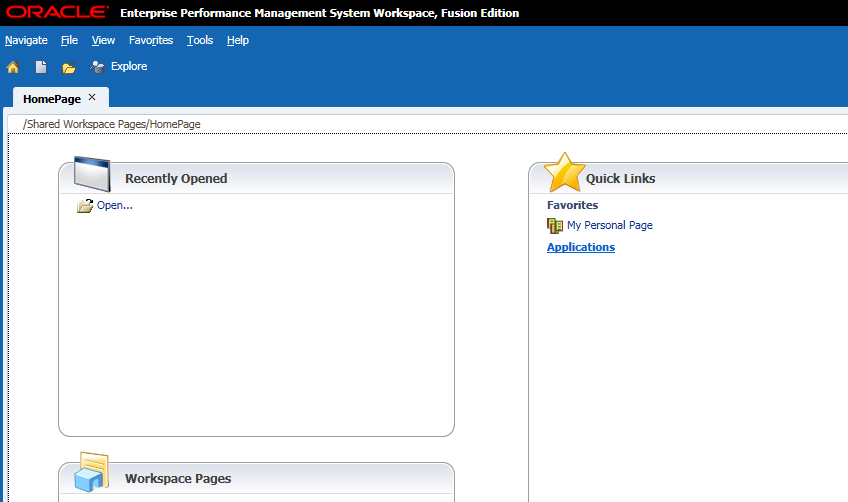This screenshot has width=848, height=502.
Task: Select the HomePage tab
Action: click(52, 99)
